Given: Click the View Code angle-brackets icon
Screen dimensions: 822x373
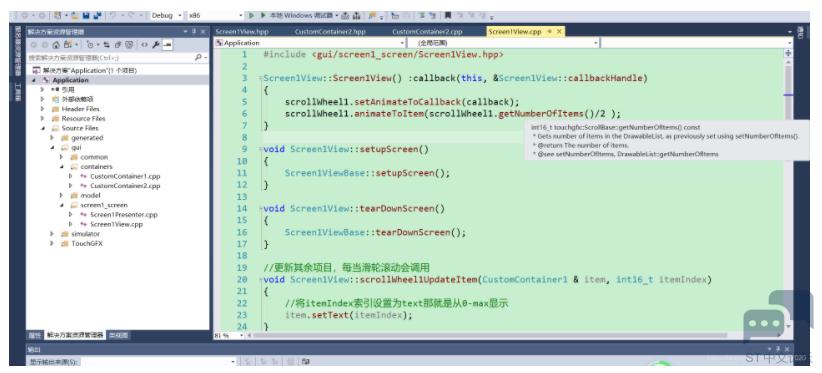Looking at the screenshot, I should (x=145, y=45).
